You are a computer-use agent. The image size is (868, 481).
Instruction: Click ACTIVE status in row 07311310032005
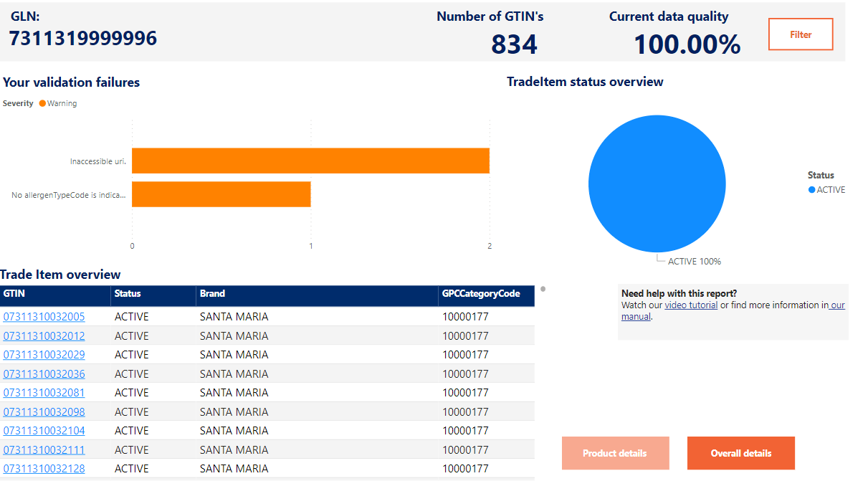(x=132, y=317)
